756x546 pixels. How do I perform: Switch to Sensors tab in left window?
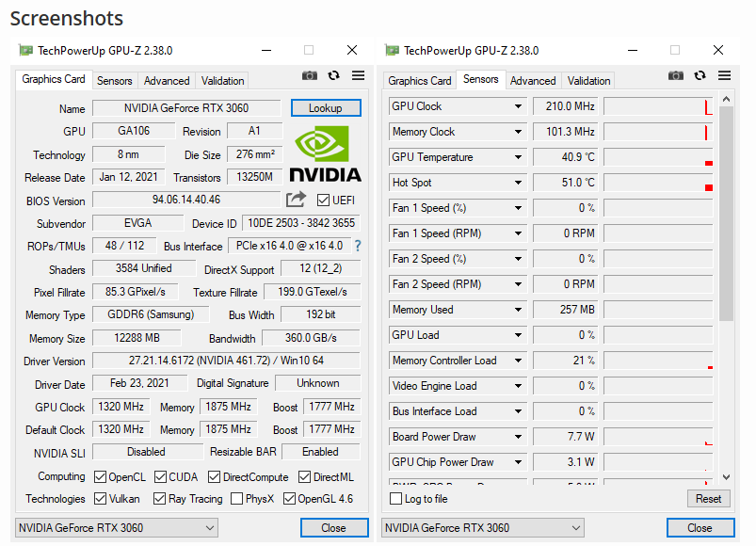114,80
